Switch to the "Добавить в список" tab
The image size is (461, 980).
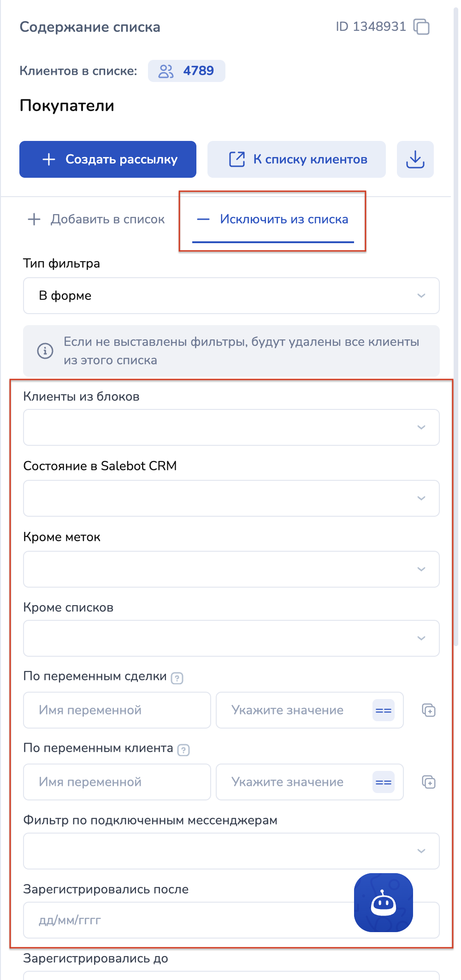point(96,219)
